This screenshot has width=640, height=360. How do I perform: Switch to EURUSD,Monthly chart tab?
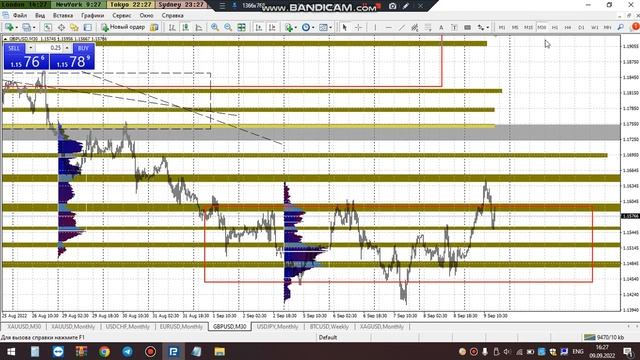click(x=181, y=327)
